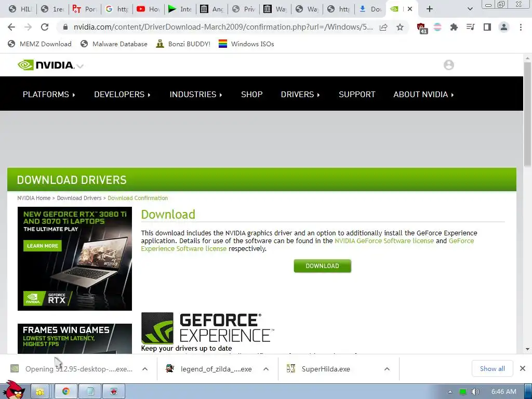Open the notepad taskbar icon
The height and width of the screenshot is (399, 532).
(x=90, y=392)
